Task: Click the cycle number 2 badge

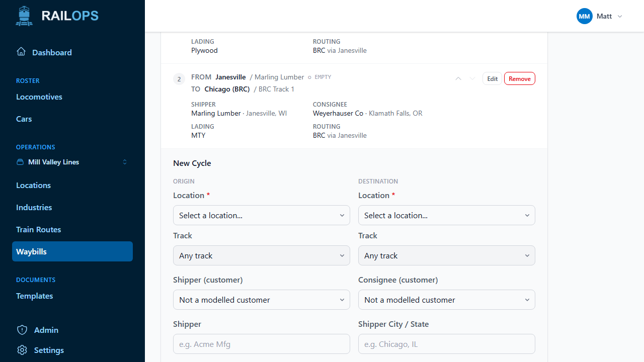Action: 179,79
